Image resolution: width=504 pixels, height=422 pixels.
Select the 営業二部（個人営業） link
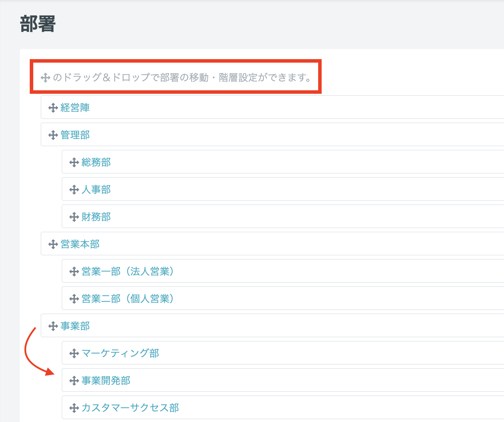[128, 299]
